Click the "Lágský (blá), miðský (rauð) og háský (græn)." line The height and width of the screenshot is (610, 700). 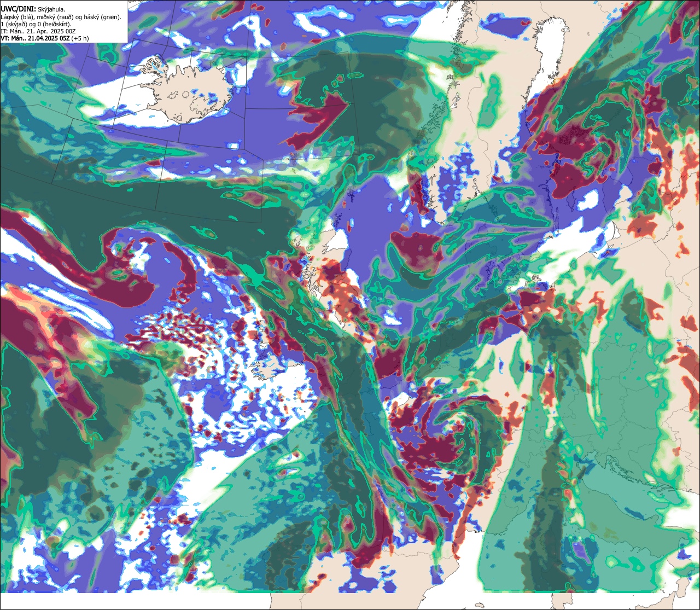61,17
